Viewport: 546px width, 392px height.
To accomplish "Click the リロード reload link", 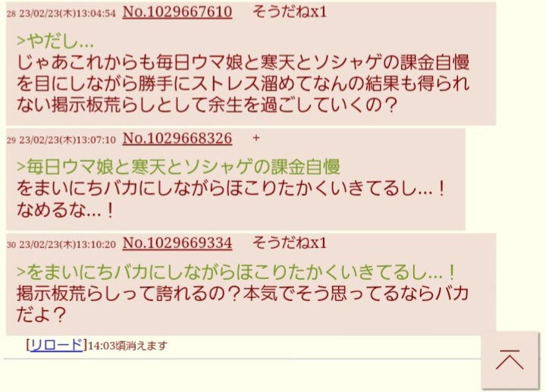I will pyautogui.click(x=56, y=345).
